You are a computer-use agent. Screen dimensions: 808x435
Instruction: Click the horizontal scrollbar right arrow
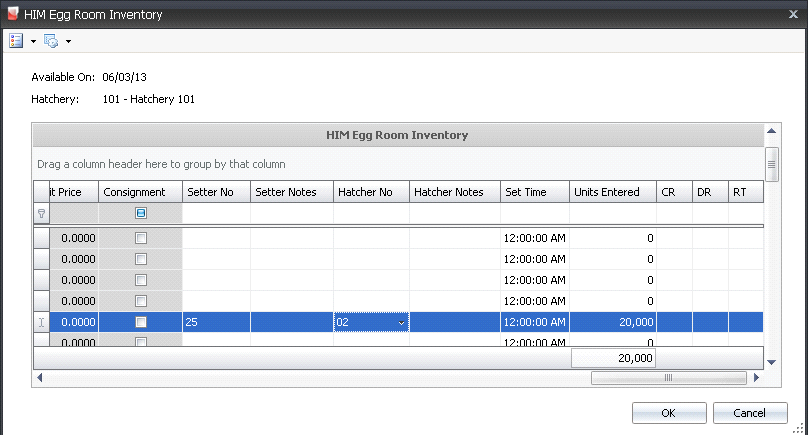pos(757,378)
